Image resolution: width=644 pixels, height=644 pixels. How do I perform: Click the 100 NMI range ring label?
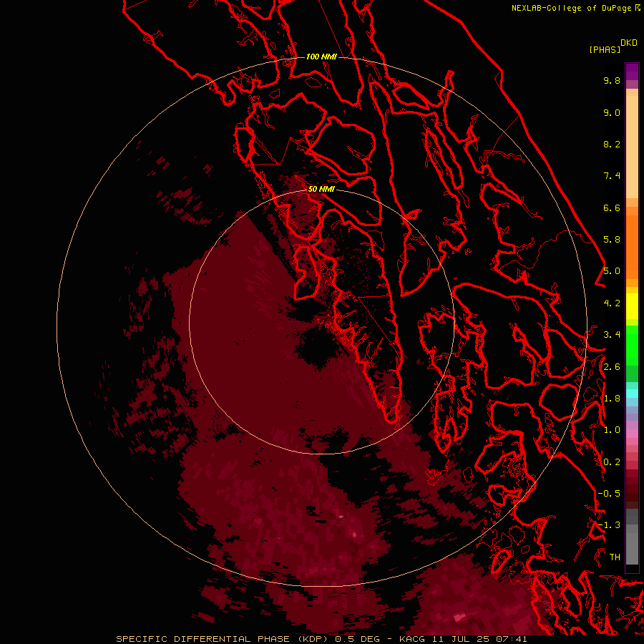[x=321, y=57]
